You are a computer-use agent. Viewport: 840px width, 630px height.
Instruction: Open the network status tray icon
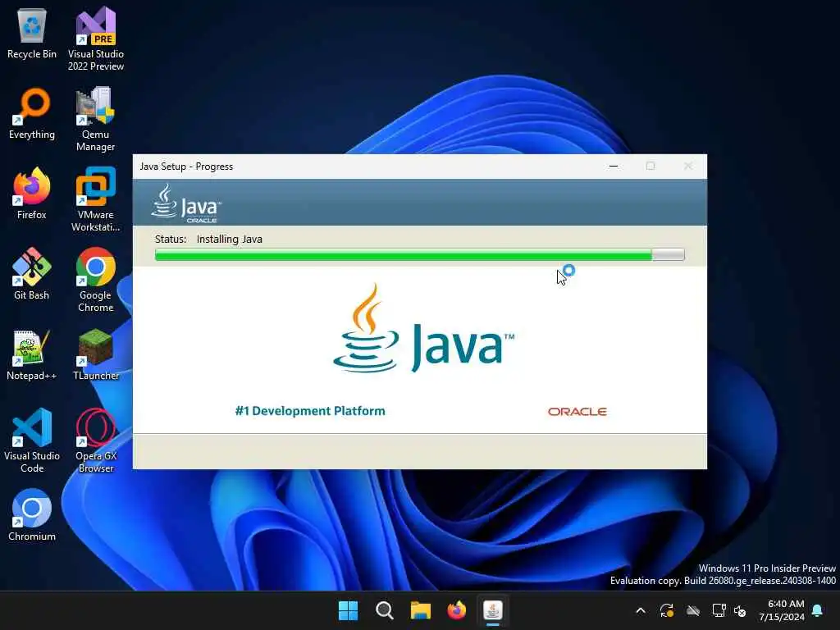tap(719, 610)
